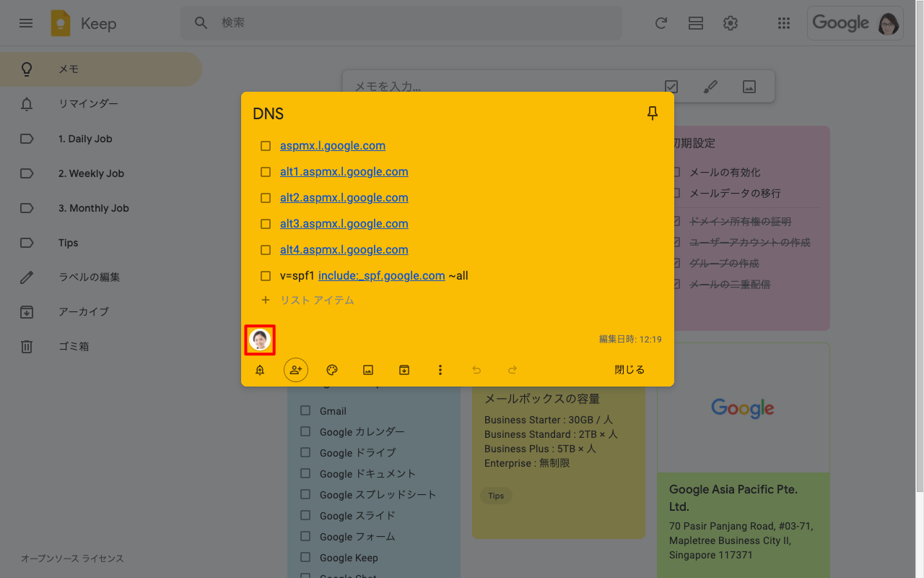Check the alt3.aspmx.l.google.com item checkbox

pos(266,224)
